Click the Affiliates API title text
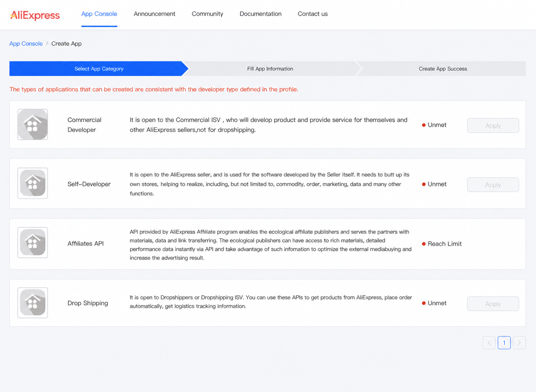The width and height of the screenshot is (536, 392). click(86, 243)
